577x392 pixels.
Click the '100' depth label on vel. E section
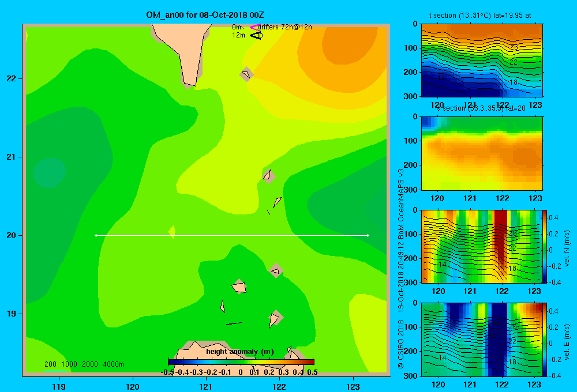click(412, 327)
